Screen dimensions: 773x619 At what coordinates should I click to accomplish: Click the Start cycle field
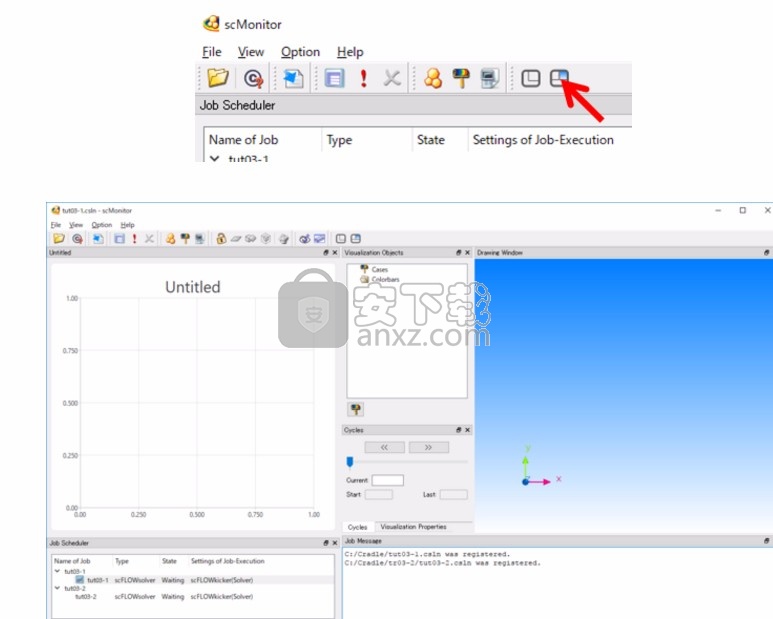[x=379, y=494]
